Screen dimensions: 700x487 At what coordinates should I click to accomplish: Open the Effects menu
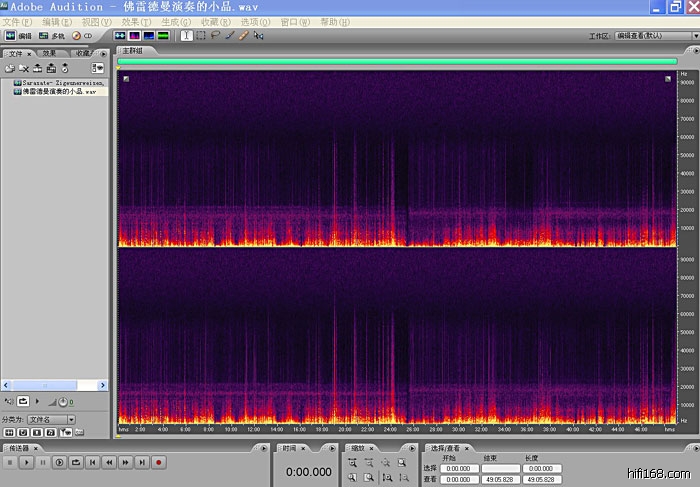[x=130, y=21]
